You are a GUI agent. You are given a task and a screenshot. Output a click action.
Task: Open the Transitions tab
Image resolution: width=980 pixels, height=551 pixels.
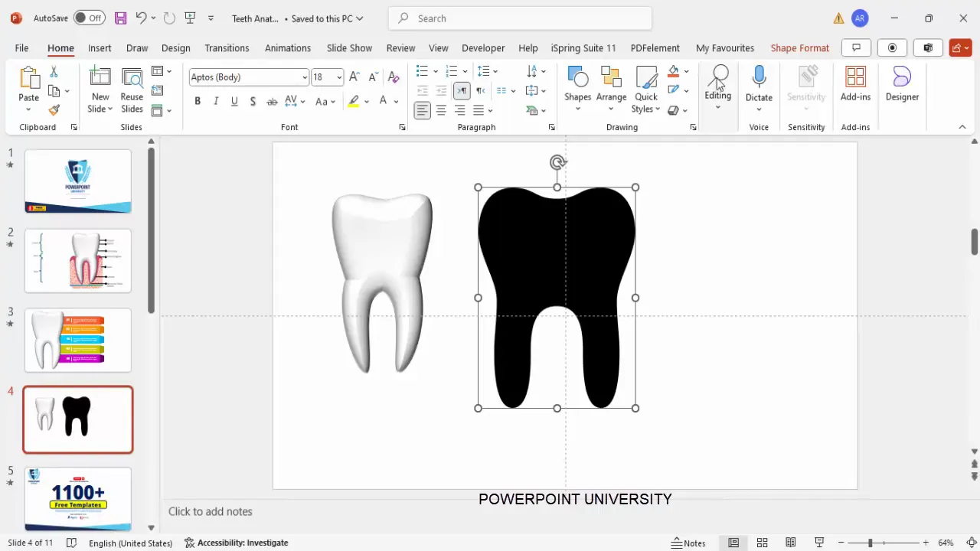click(227, 47)
